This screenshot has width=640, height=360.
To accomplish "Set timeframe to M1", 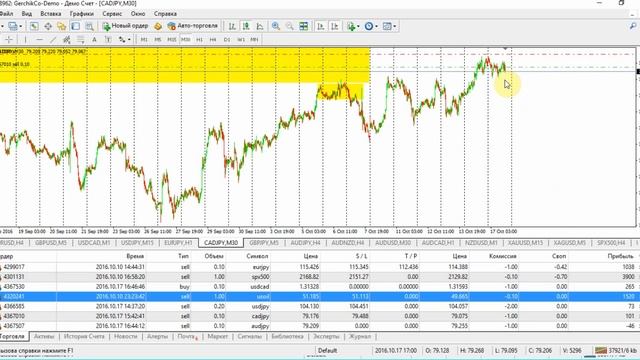I will tap(144, 40).
